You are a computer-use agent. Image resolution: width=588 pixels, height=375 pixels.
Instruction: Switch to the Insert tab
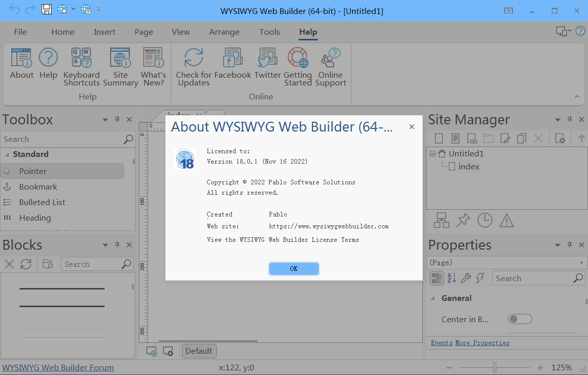pos(104,32)
